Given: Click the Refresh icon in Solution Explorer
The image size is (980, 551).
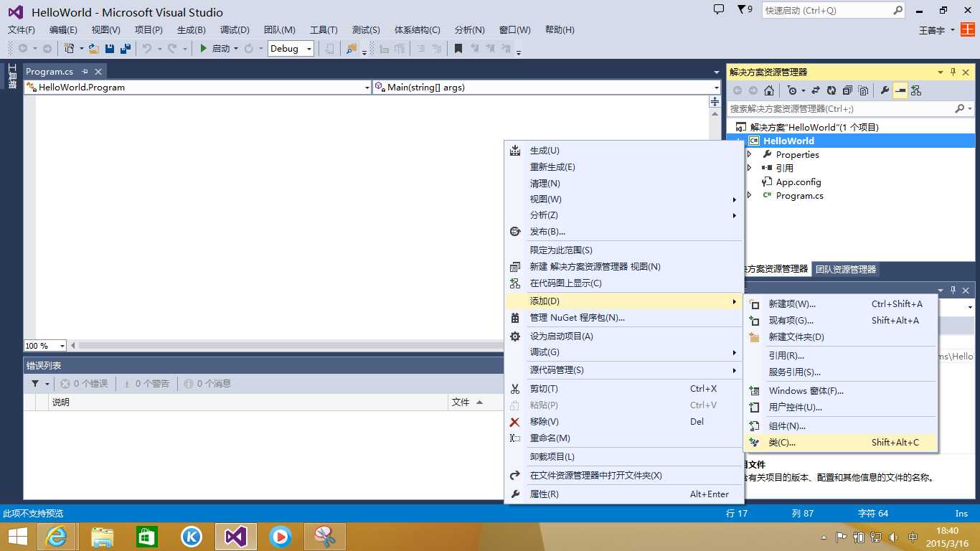Looking at the screenshot, I should pos(831,90).
